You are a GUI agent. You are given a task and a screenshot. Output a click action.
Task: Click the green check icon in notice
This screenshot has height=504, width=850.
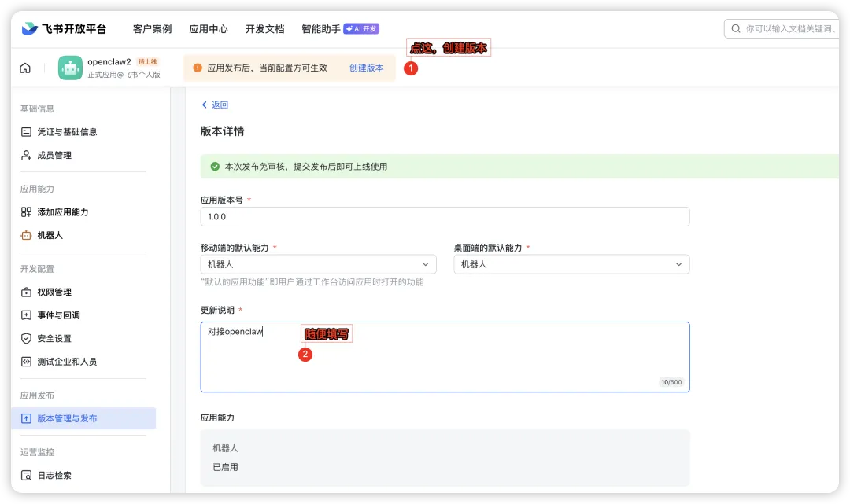pos(215,167)
